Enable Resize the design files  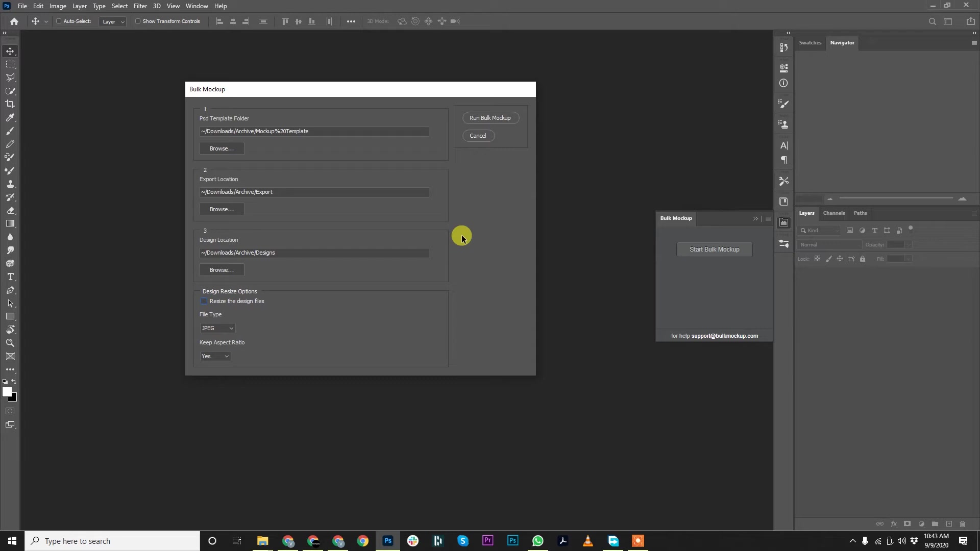pyautogui.click(x=204, y=301)
